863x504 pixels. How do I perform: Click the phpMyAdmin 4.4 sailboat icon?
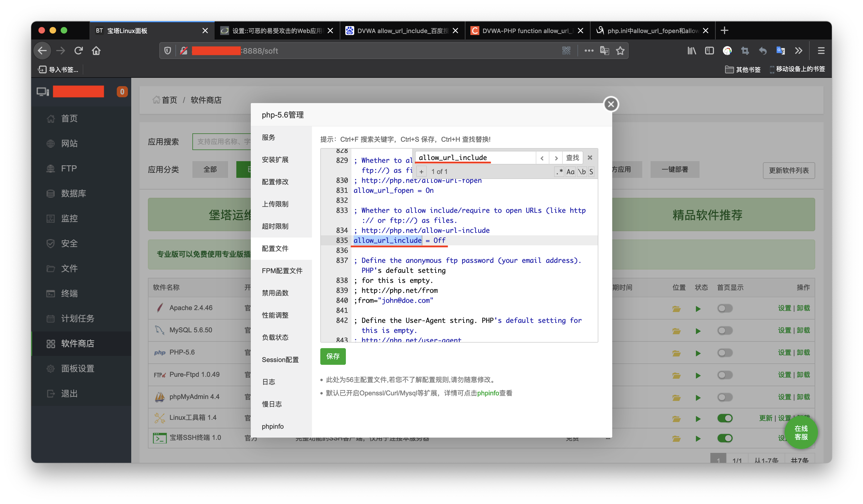click(160, 396)
